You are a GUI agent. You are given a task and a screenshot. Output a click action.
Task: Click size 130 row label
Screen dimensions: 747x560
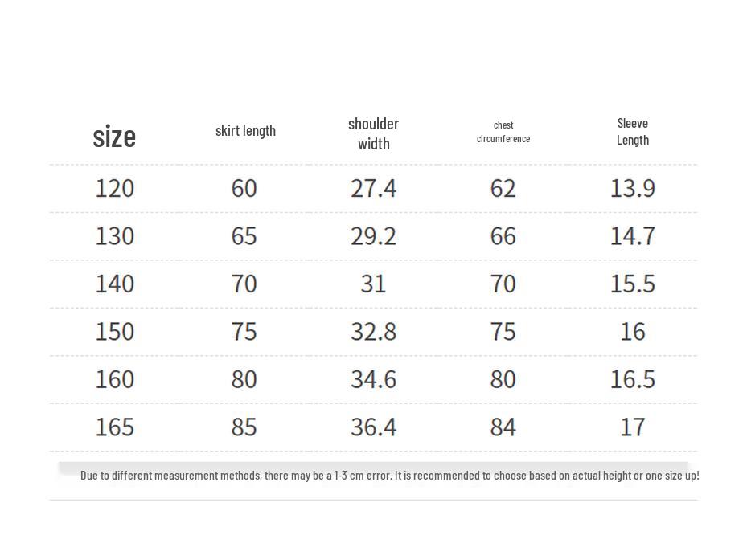pos(115,235)
